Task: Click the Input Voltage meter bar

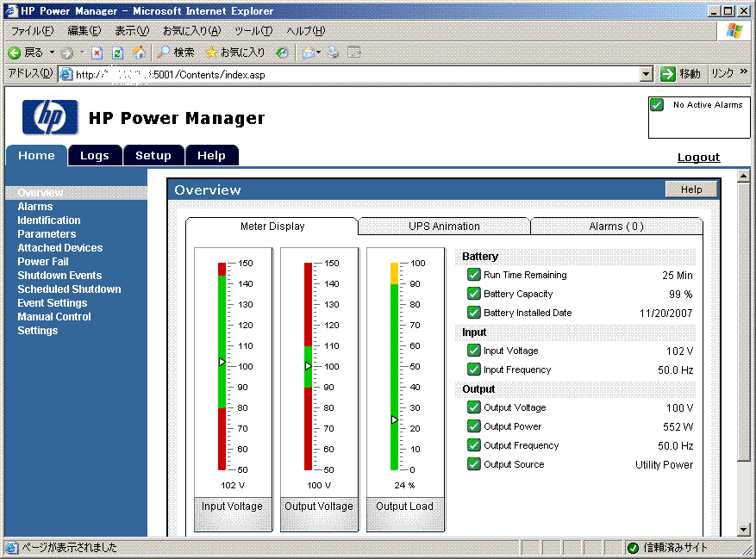Action: [x=222, y=366]
